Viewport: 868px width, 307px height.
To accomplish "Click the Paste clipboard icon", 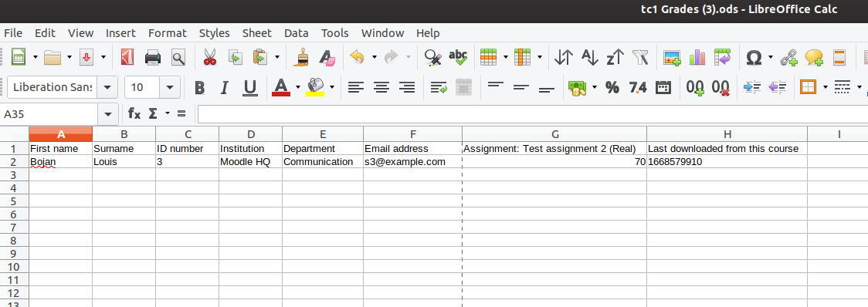I will [259, 57].
